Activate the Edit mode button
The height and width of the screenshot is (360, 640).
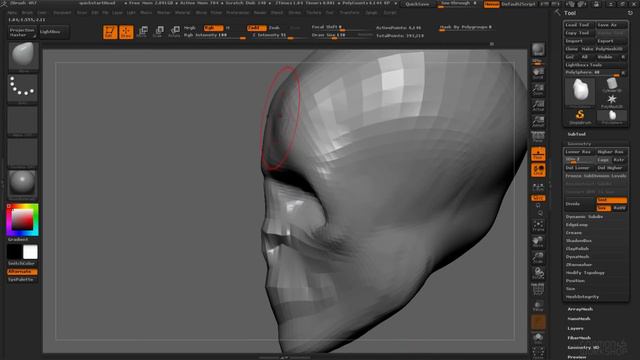(110, 32)
